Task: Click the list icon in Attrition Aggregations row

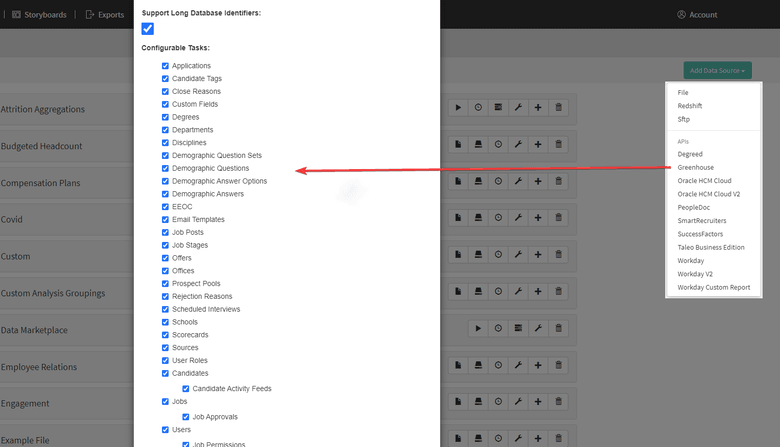Action: [498, 107]
